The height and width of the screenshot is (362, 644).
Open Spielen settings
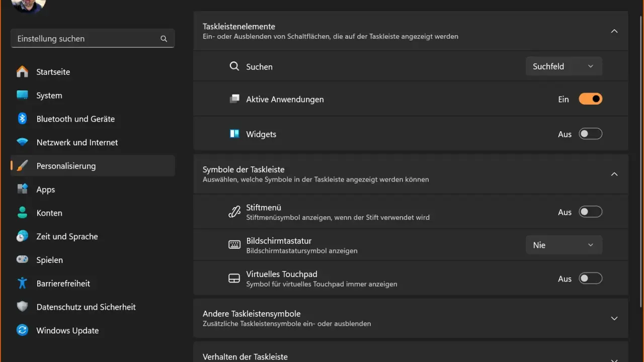tap(93, 260)
